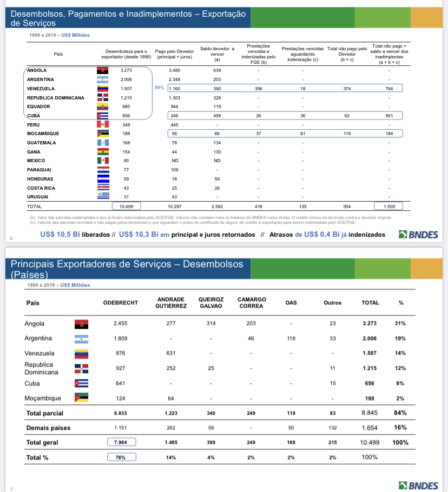Click Venezuela's paid value 1.160
The width and height of the screenshot is (448, 492).
tap(175, 89)
